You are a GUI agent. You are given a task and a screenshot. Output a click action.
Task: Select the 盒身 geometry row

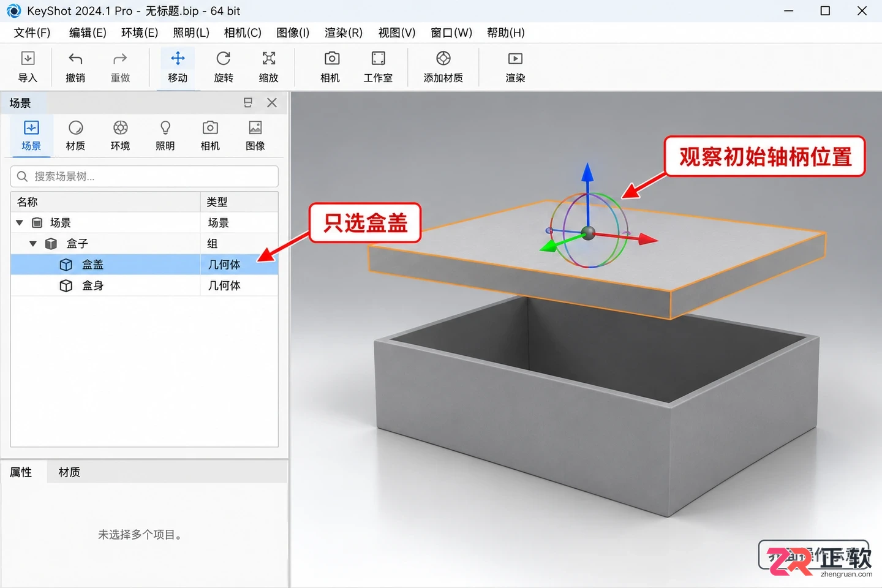pos(145,285)
